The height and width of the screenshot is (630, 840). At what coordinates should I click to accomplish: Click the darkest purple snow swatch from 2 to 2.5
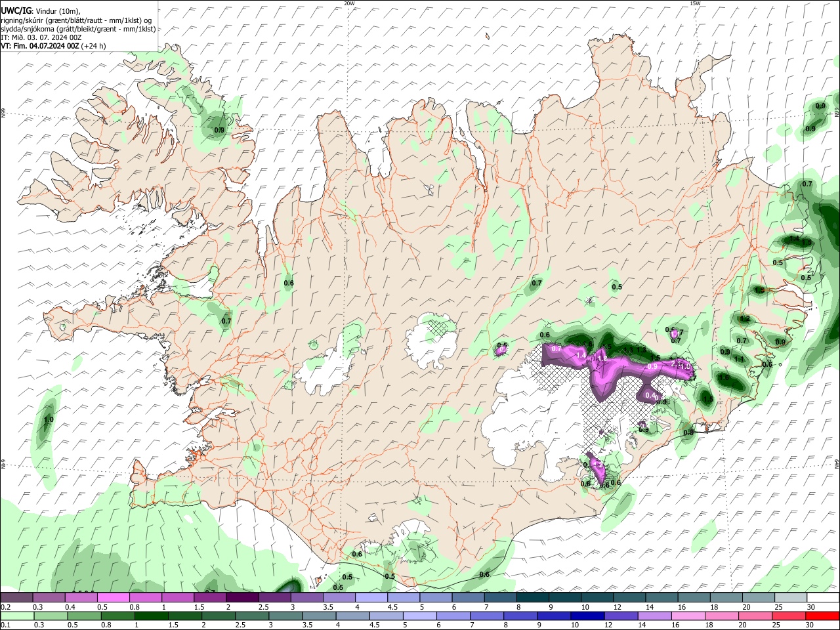pos(242,598)
